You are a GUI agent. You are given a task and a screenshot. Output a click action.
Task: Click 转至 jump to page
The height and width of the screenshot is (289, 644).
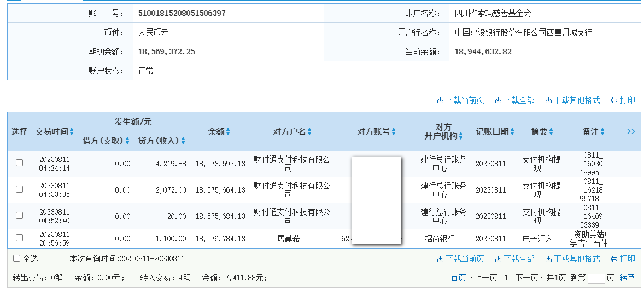pyautogui.click(x=627, y=278)
